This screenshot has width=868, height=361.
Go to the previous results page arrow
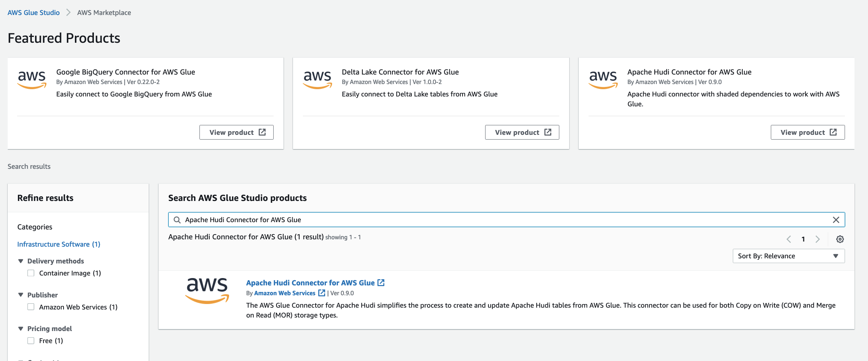click(x=789, y=239)
